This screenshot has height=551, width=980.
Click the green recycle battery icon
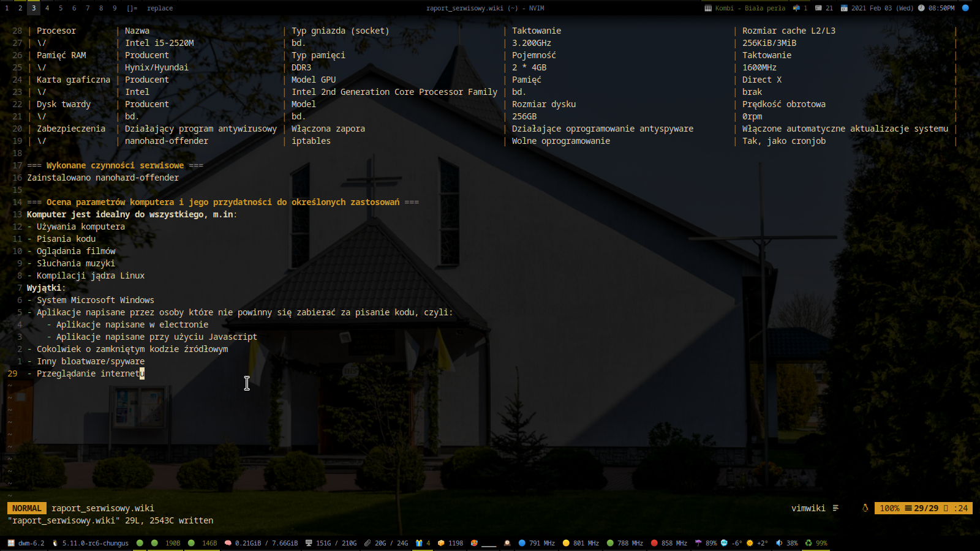(809, 543)
